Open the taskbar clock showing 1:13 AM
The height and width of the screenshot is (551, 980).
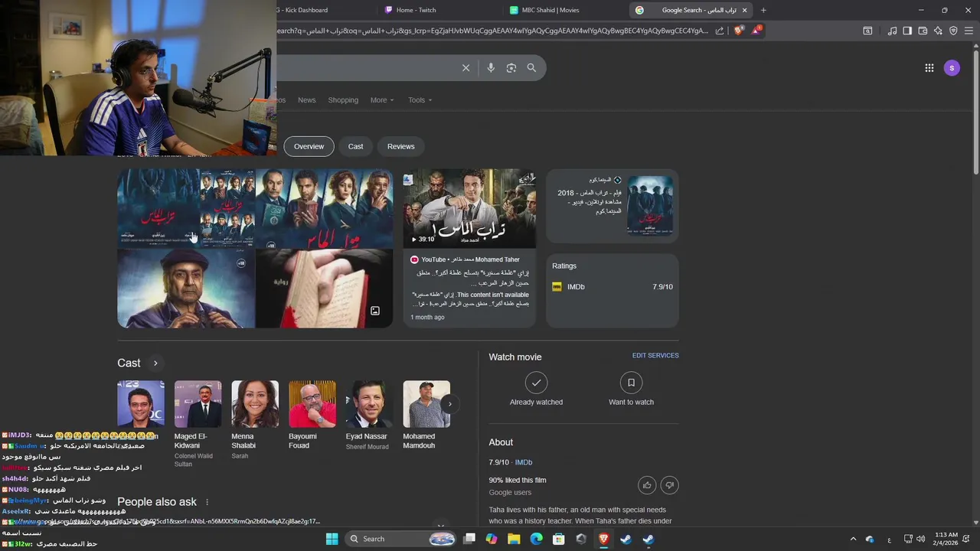(x=946, y=539)
